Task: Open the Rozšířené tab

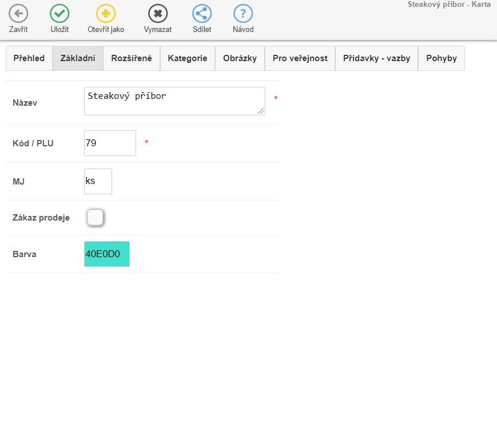Action: [x=132, y=58]
